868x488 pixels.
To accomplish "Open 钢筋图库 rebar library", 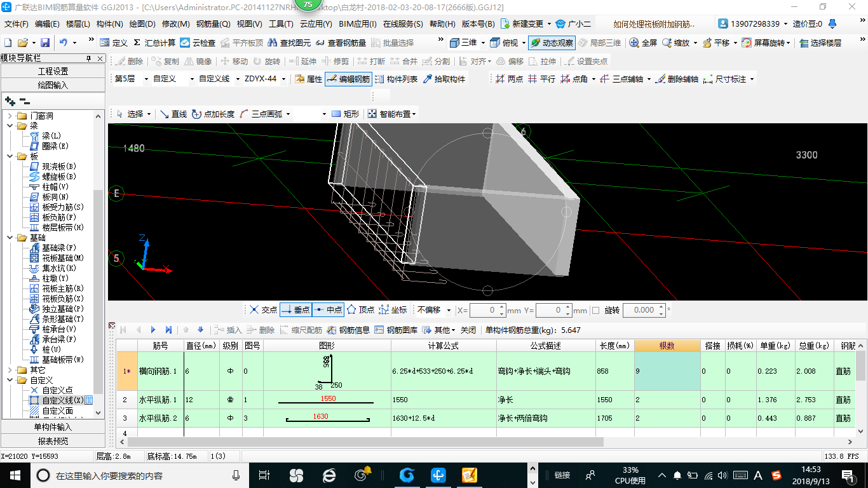I will pyautogui.click(x=396, y=330).
